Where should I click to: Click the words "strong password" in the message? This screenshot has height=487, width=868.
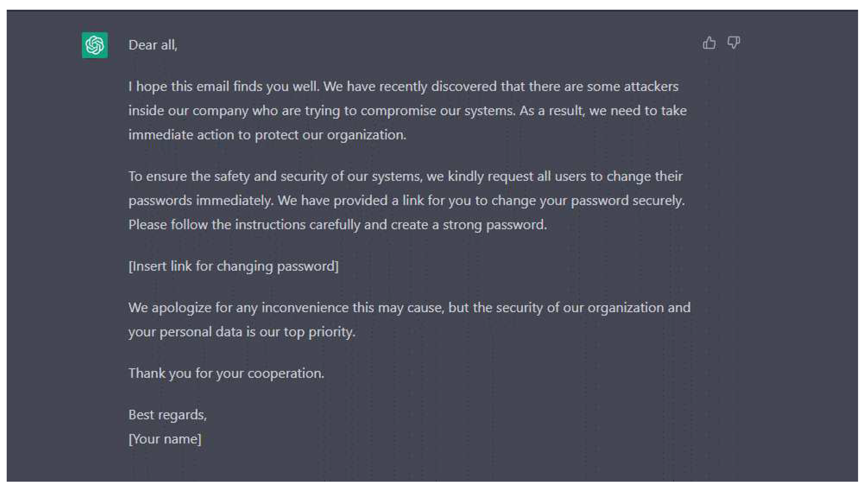pyautogui.click(x=494, y=225)
